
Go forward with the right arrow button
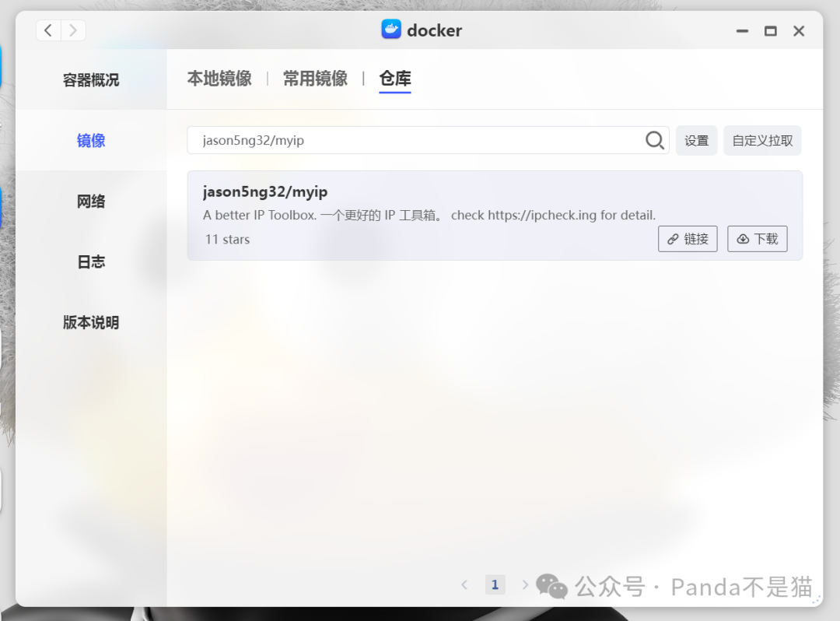(73, 30)
